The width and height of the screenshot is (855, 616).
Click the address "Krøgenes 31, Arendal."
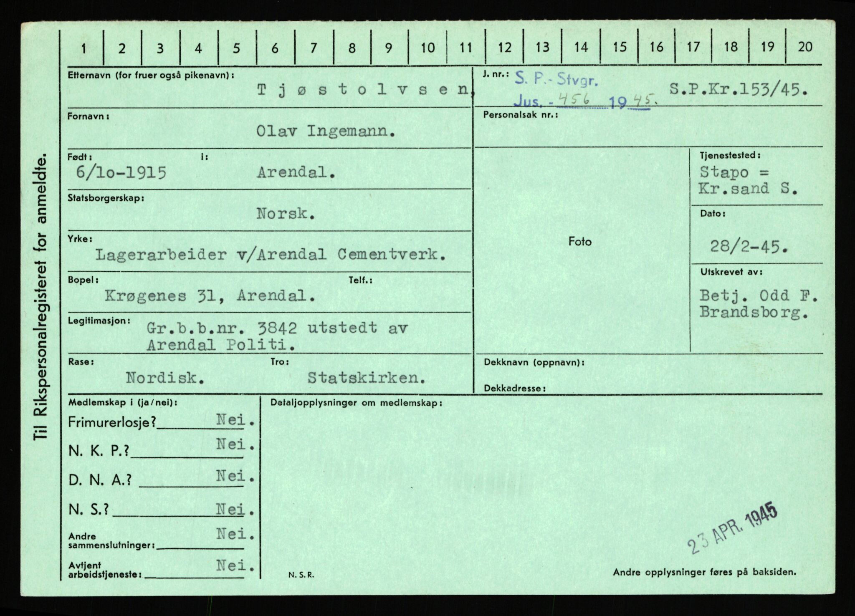[210, 296]
